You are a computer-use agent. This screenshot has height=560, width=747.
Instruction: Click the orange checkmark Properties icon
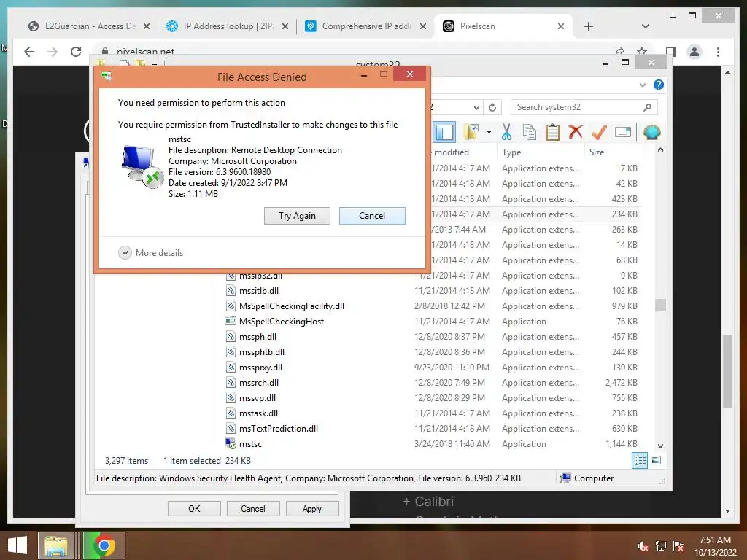600,132
